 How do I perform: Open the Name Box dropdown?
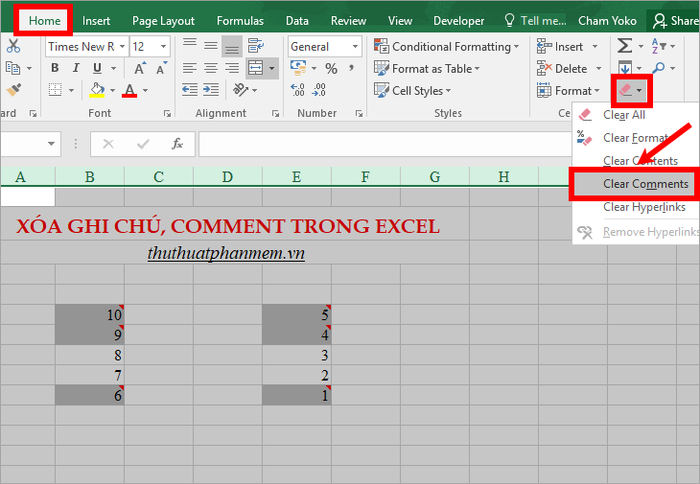[x=51, y=144]
